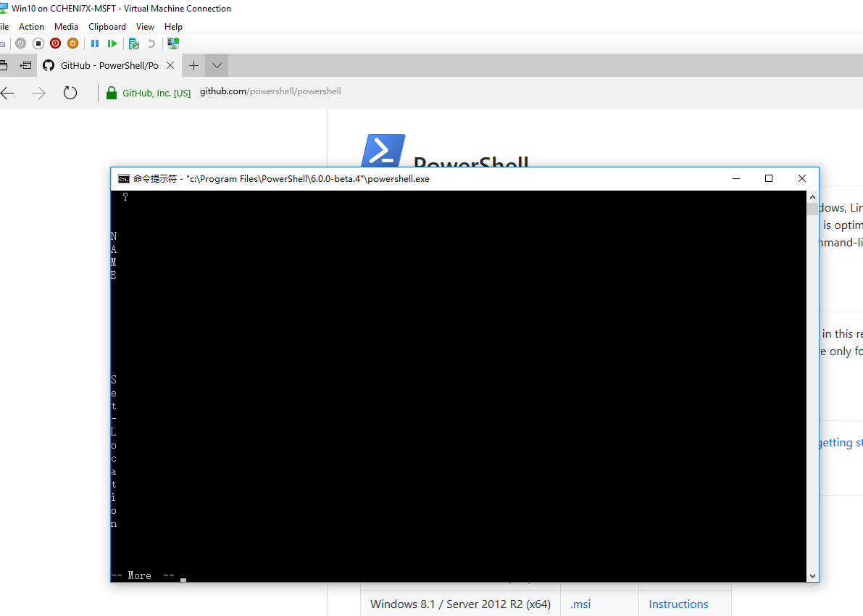The height and width of the screenshot is (616, 863).
Task: Shut down the VM using the red power icon
Action: [56, 43]
